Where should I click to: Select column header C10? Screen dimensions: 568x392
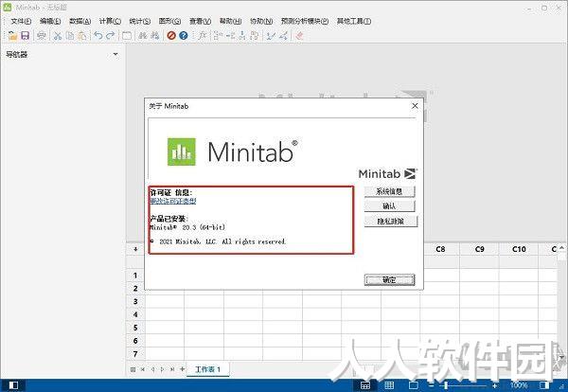(x=519, y=249)
